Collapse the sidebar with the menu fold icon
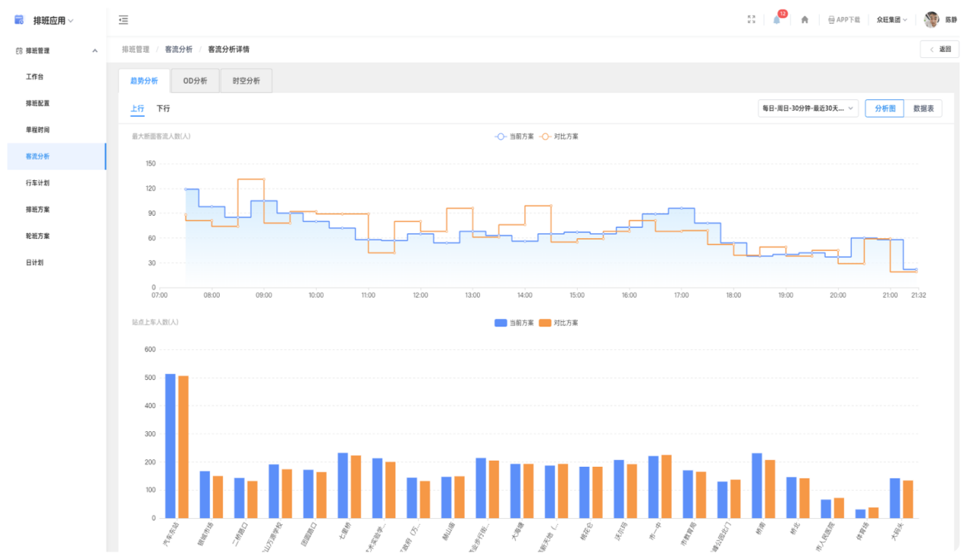Image resolution: width=967 pixels, height=560 pixels. [124, 20]
